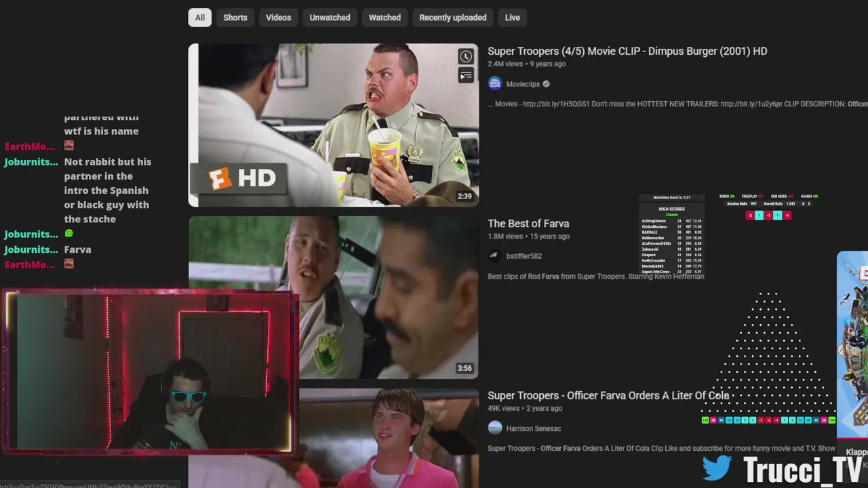
Task: Visit the Harrison Senesac channel name link
Action: (x=534, y=428)
